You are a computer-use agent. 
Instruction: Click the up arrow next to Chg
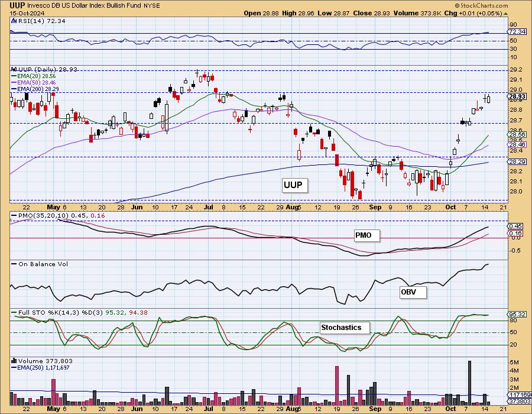coord(505,14)
